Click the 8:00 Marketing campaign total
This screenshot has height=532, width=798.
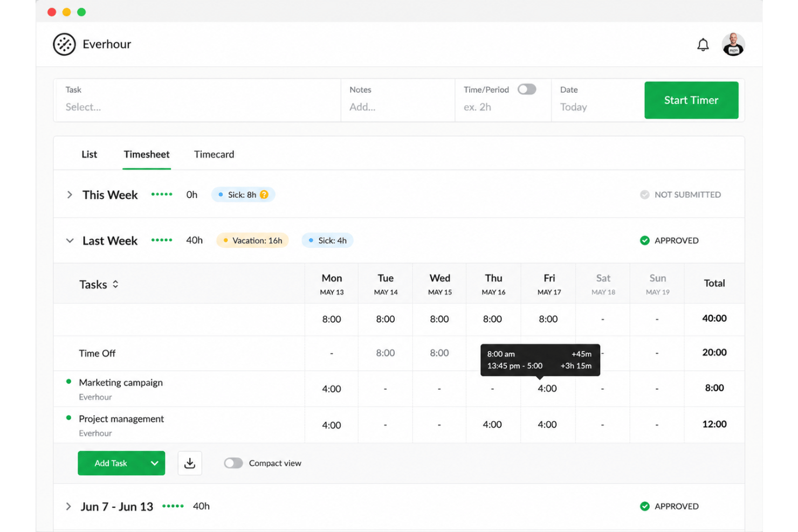pyautogui.click(x=714, y=388)
